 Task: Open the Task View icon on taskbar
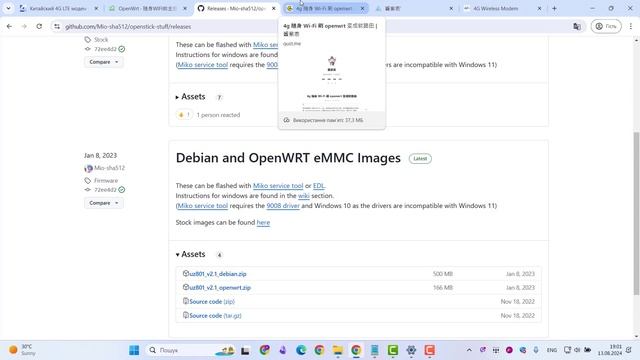(x=245, y=350)
